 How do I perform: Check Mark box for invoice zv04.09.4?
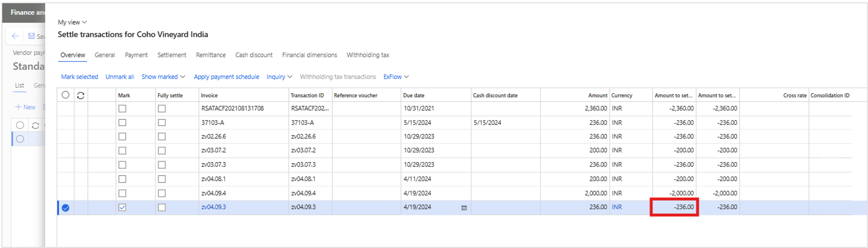click(x=122, y=193)
